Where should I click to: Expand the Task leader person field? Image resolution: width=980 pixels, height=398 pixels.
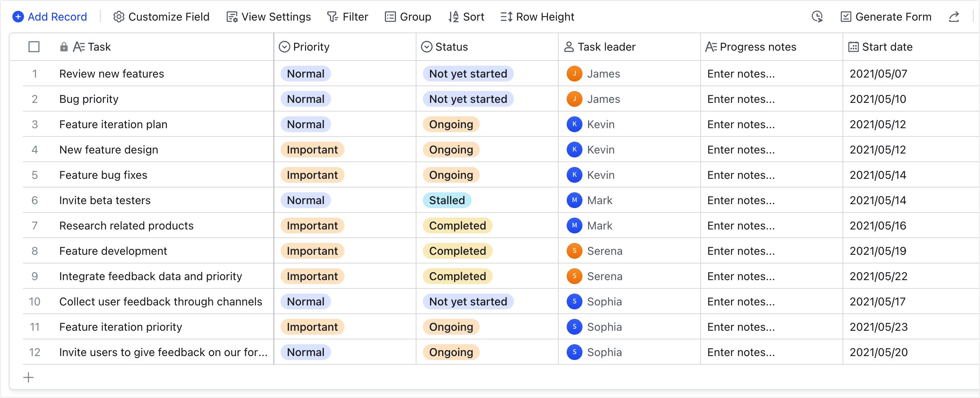[569, 47]
